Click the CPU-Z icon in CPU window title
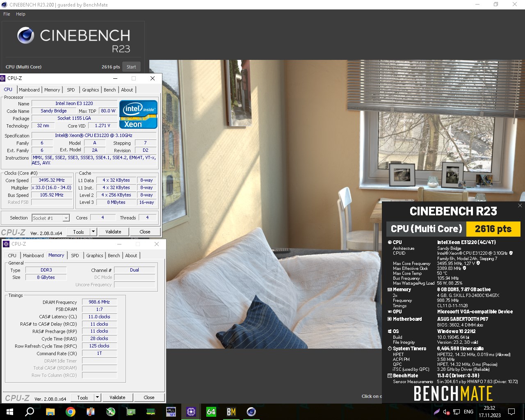This screenshot has width=525, height=420. (3, 78)
